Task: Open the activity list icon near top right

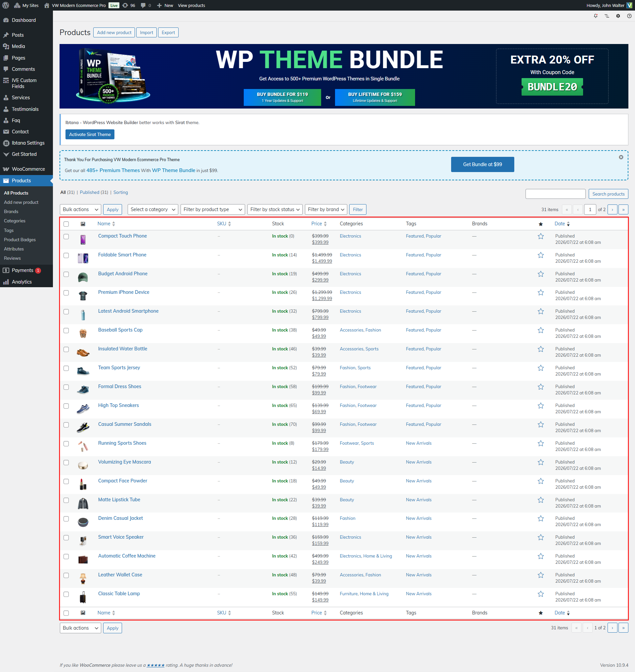Action: tap(607, 16)
